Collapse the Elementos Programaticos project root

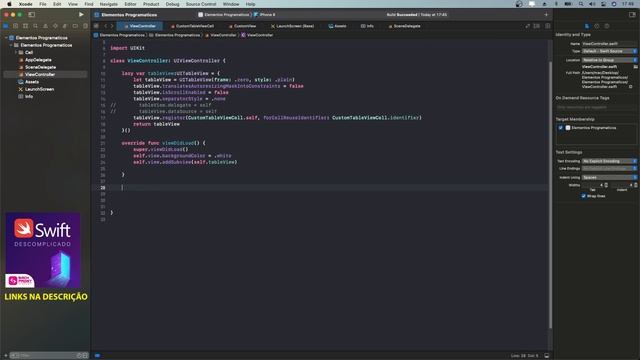tap(6, 38)
